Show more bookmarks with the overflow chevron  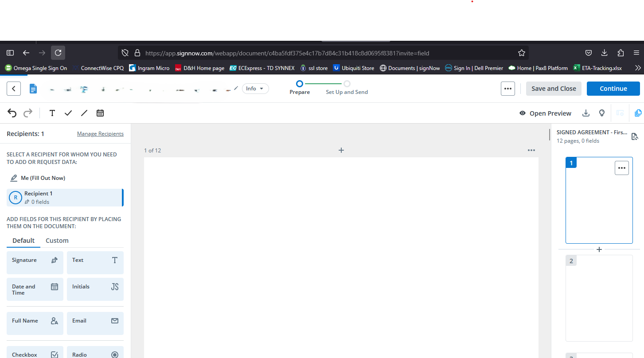click(x=638, y=68)
